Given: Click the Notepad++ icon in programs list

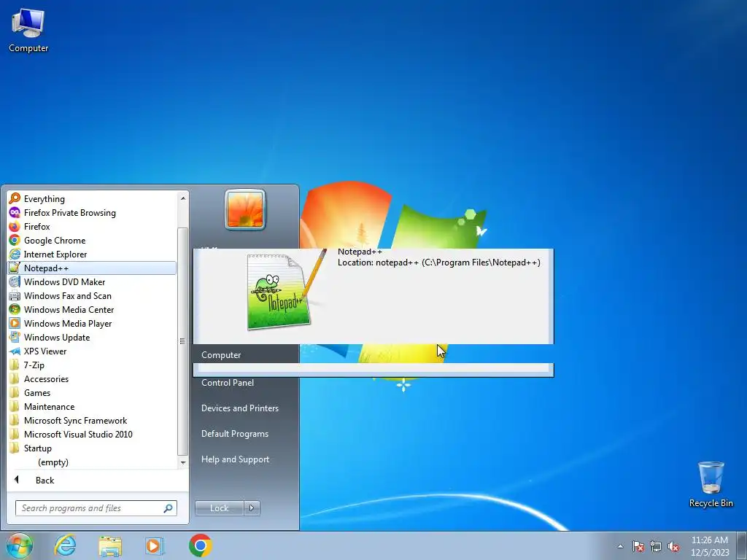Looking at the screenshot, I should pyautogui.click(x=15, y=268).
